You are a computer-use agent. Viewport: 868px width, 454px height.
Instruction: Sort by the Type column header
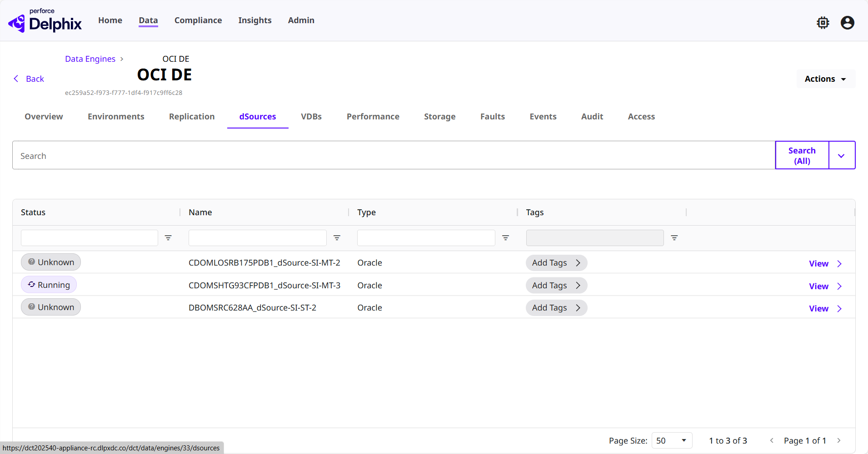(x=366, y=212)
